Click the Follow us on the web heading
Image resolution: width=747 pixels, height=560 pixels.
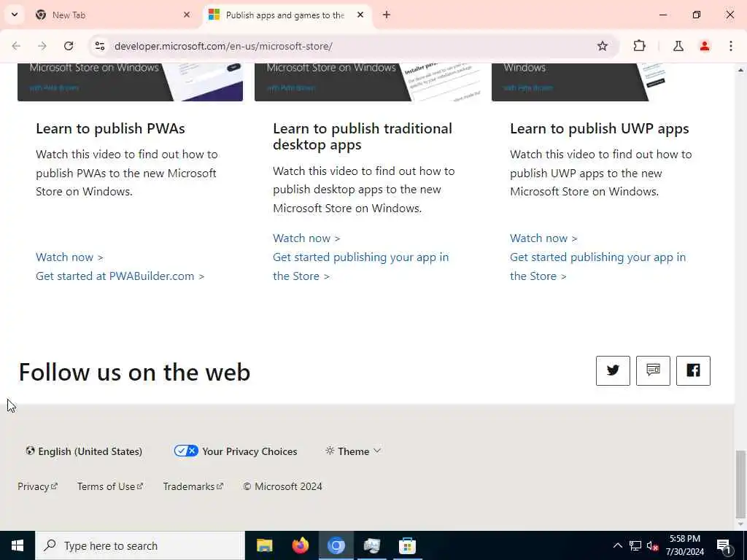(134, 372)
